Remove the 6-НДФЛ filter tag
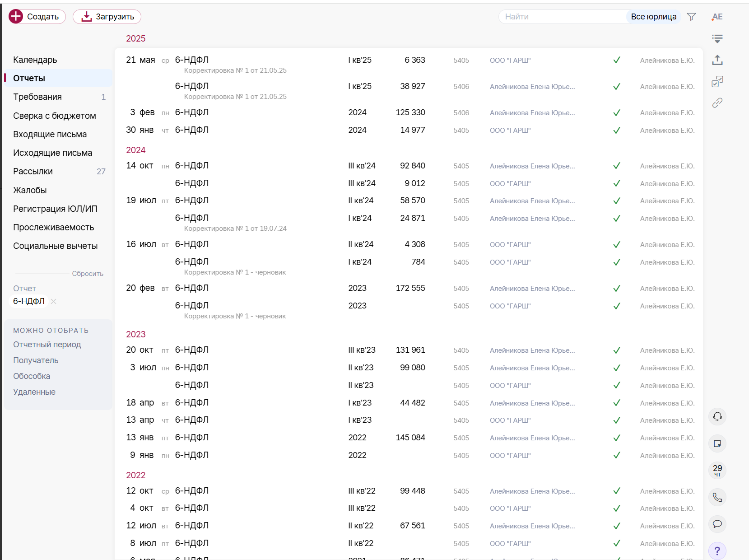The width and height of the screenshot is (749, 560). [53, 302]
